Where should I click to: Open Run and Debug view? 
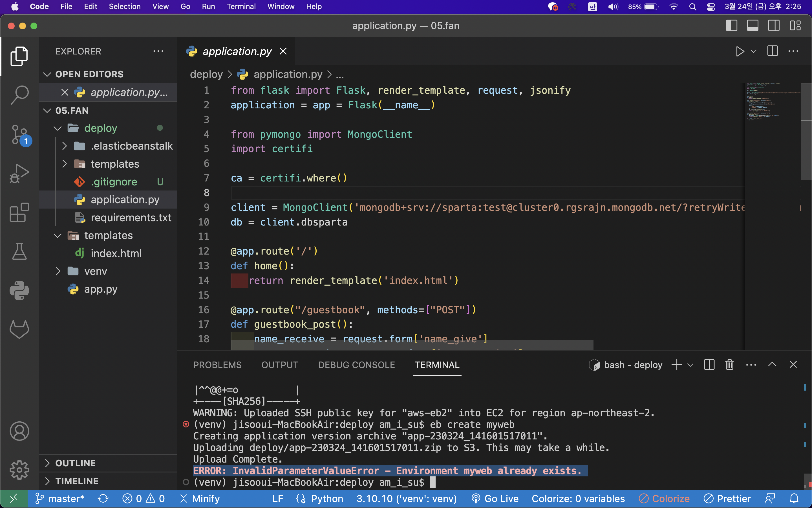pos(19,173)
